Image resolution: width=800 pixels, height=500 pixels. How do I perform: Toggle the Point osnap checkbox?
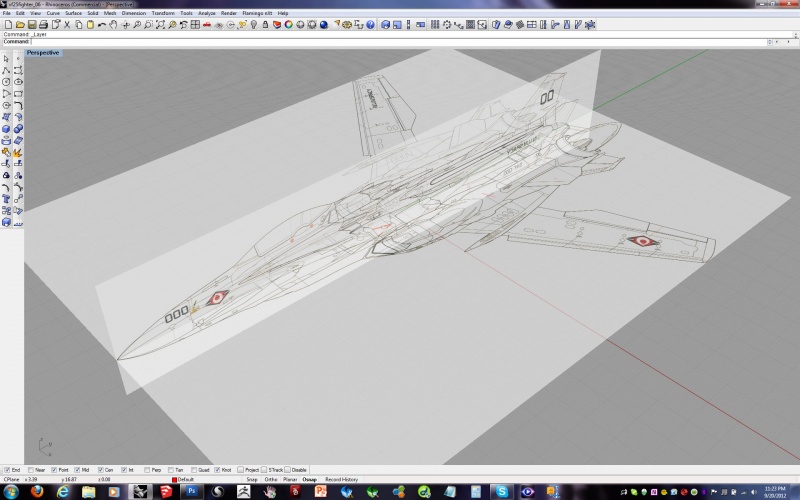click(x=54, y=470)
